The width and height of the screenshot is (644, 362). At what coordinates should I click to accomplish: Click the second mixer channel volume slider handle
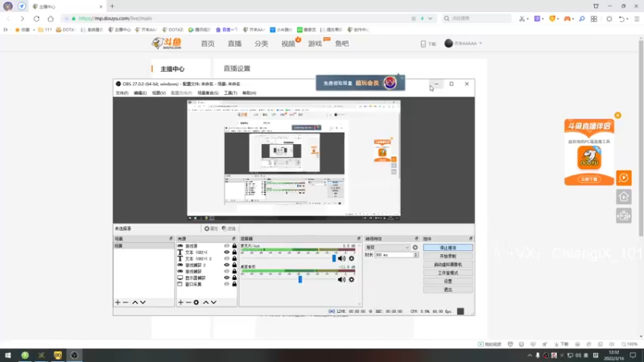point(300,279)
